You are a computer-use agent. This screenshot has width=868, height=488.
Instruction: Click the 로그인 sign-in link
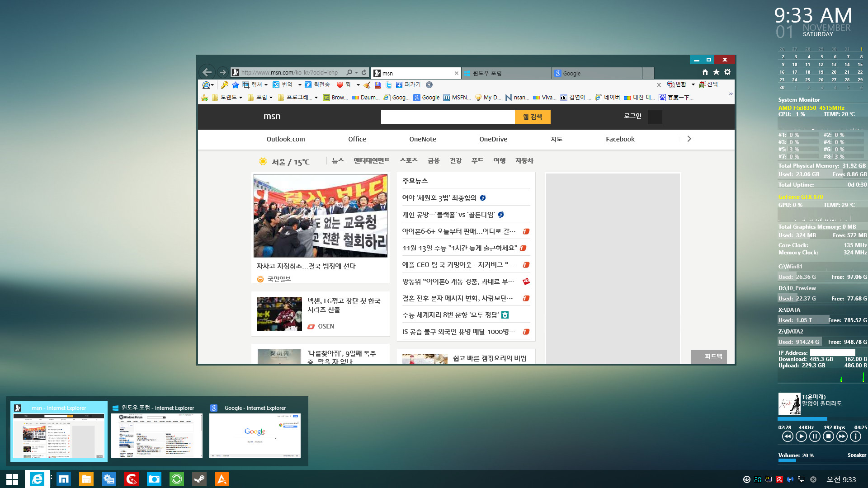pos(632,116)
